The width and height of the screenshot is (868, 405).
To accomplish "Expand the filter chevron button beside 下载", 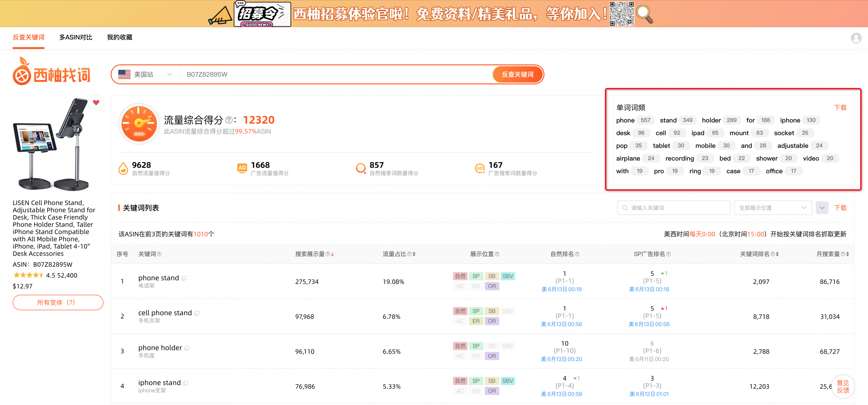I will click(x=822, y=208).
